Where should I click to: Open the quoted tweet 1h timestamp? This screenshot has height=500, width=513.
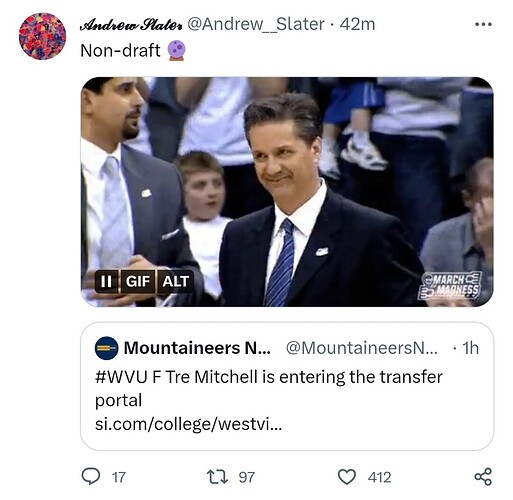click(x=470, y=348)
